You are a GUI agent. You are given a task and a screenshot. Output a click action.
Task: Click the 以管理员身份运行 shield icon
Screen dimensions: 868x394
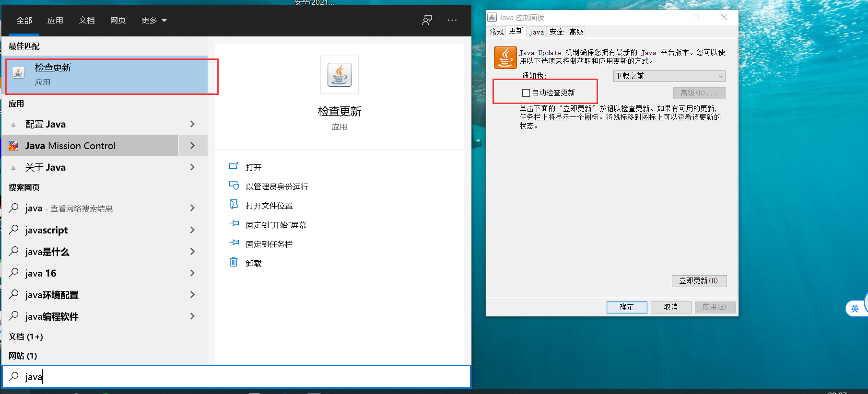(234, 185)
